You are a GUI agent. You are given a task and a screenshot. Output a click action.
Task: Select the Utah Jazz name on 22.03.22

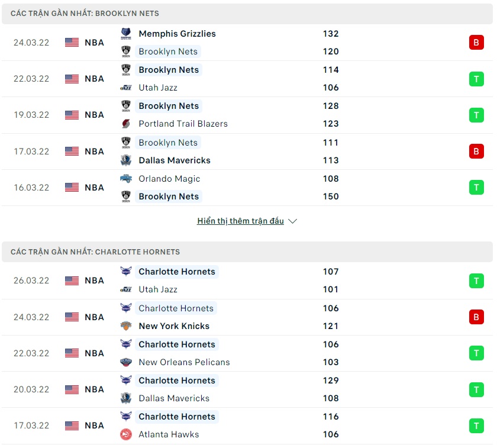157,88
